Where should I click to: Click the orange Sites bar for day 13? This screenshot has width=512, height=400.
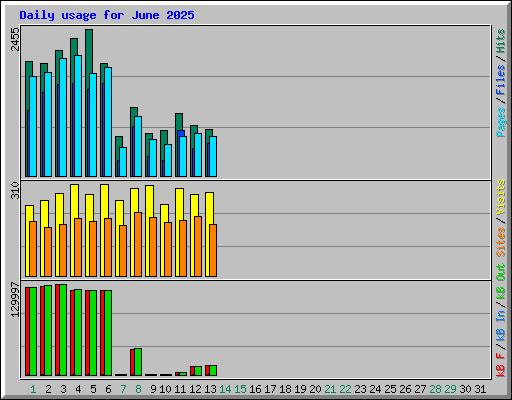[x=213, y=250]
